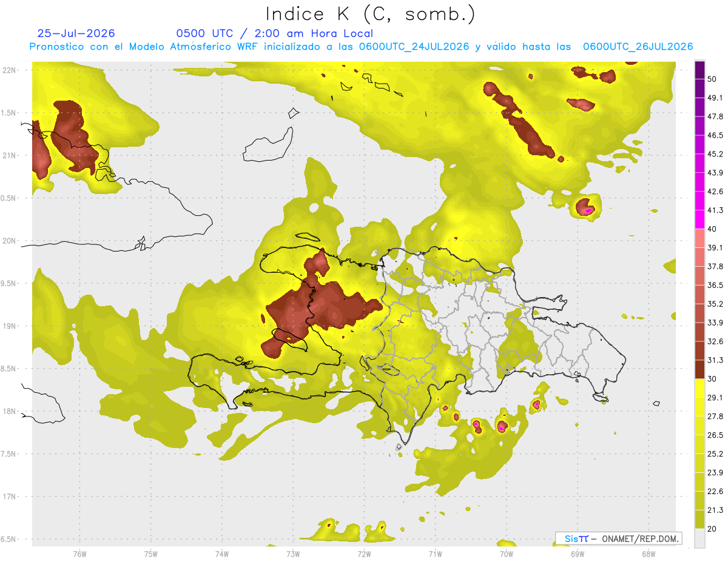Image resolution: width=728 pixels, height=562 pixels.
Task: Click the 21N latitude label
Action: coord(9,155)
